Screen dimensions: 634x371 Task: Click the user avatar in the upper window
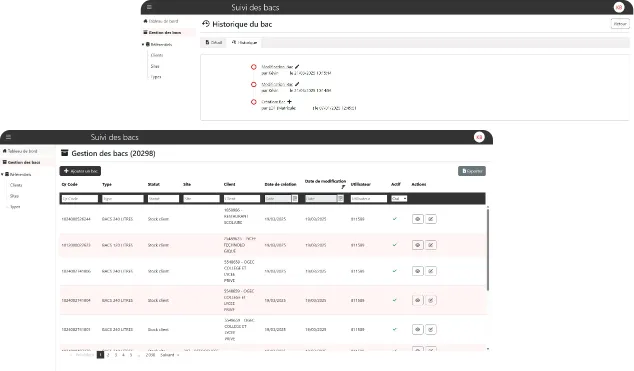coord(619,7)
